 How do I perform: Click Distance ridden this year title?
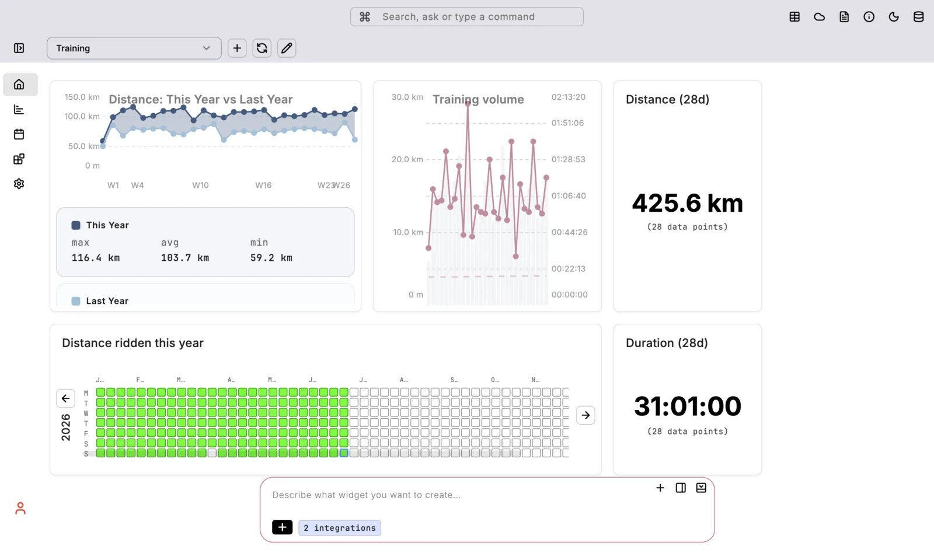(133, 343)
